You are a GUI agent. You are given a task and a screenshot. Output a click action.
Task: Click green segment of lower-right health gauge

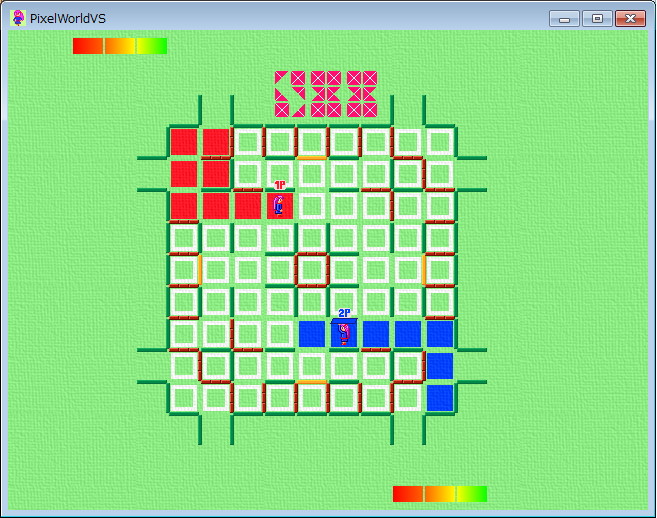[x=472, y=494]
